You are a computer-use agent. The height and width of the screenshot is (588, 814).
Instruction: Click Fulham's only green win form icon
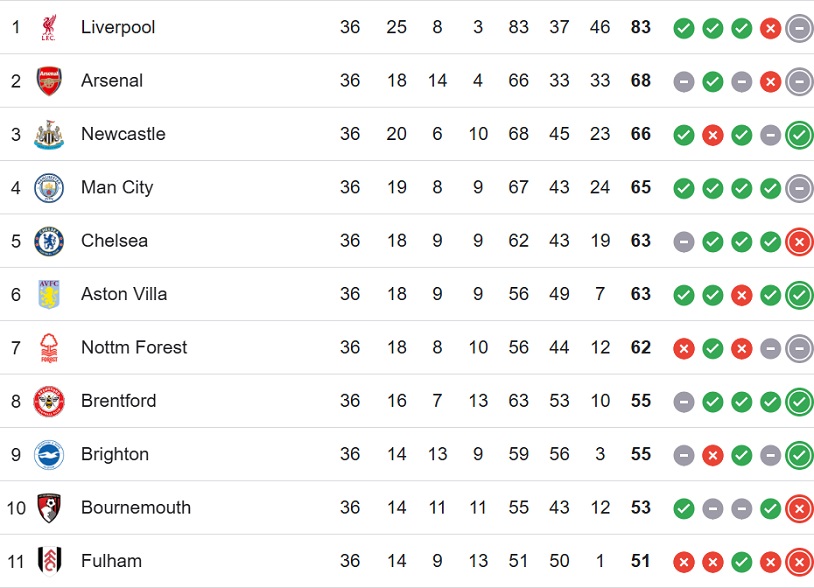[x=741, y=562]
